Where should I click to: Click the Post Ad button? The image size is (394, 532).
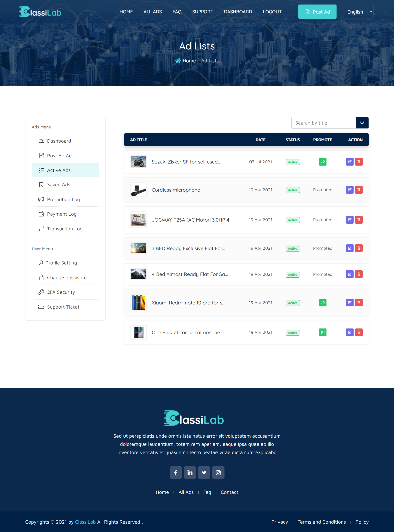point(317,12)
